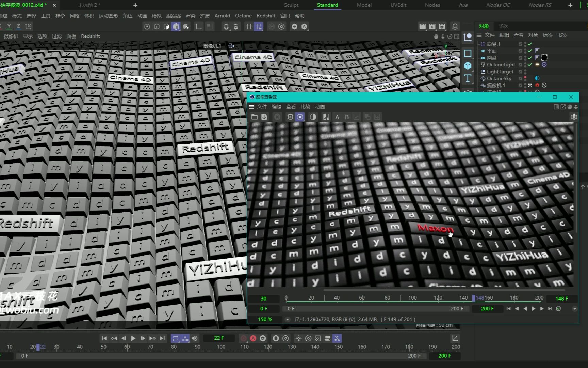Viewport: 588px width, 368px height.
Task: Click Picture Viewer frame marker 148
Action: click(x=474, y=298)
